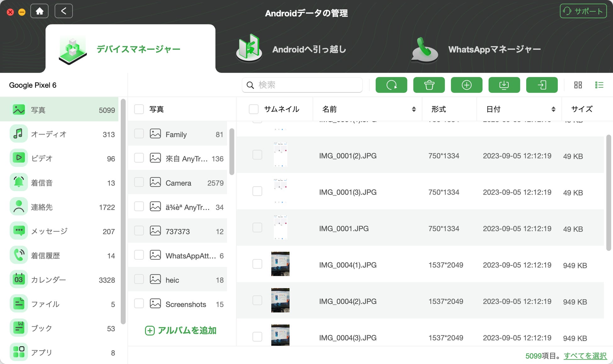Go to home screen icon

click(x=40, y=11)
